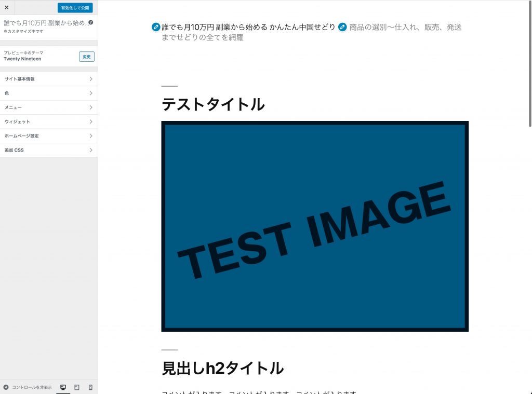This screenshot has width=532, height=394.
Task: Click the 変更 theme change button
Action: click(x=86, y=57)
